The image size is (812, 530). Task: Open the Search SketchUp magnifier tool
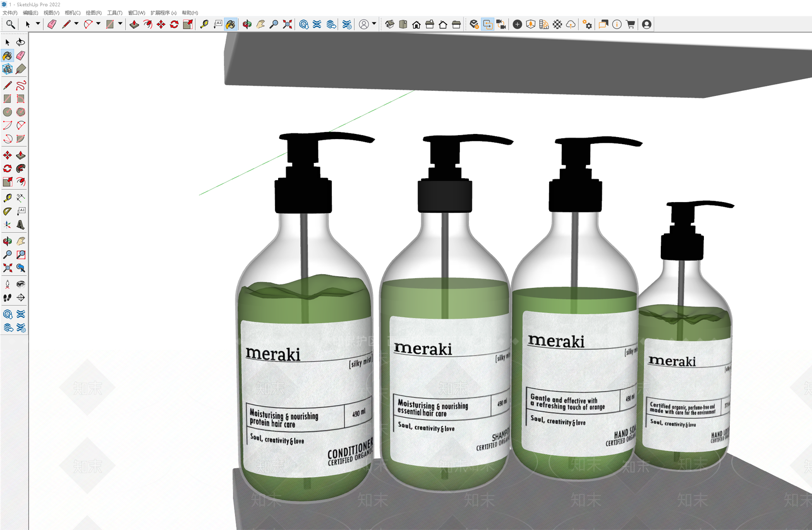click(10, 24)
